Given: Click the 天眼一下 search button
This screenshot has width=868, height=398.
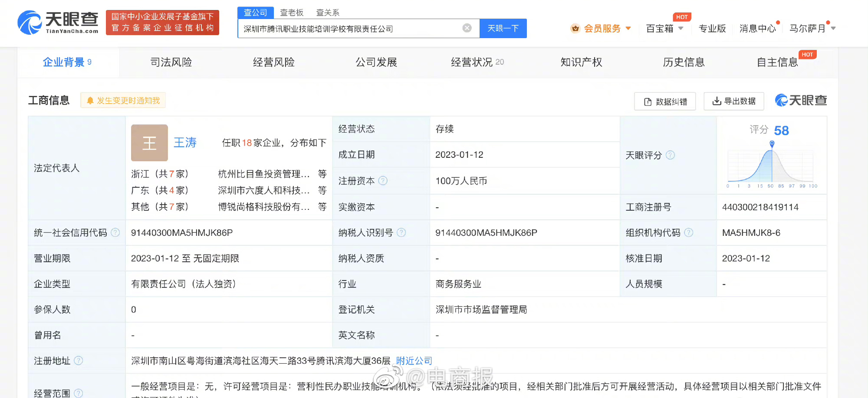Looking at the screenshot, I should (x=503, y=28).
